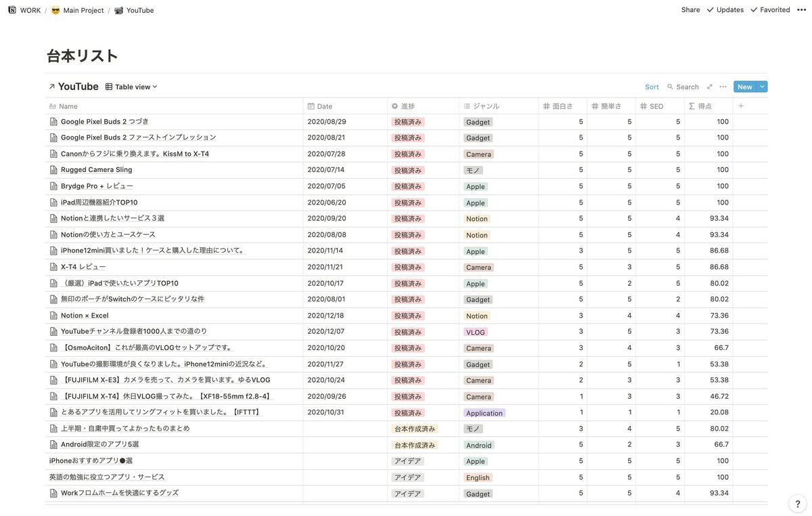
Task: Click Notion tag in Notion × Excel row
Action: [x=477, y=316]
